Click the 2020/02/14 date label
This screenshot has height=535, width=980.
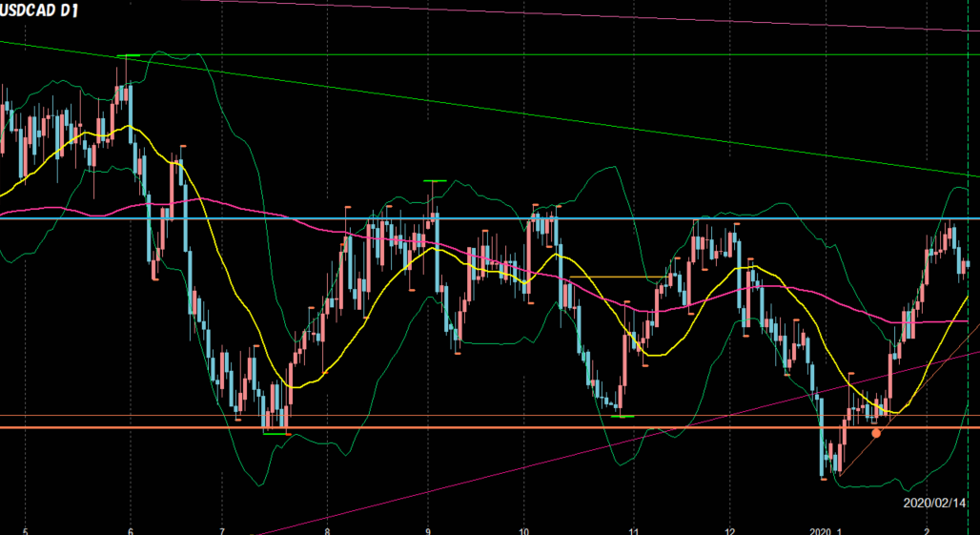[x=934, y=502]
